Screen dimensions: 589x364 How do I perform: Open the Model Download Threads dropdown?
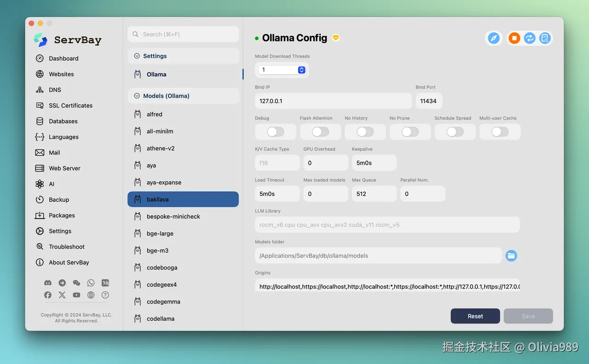coord(282,70)
